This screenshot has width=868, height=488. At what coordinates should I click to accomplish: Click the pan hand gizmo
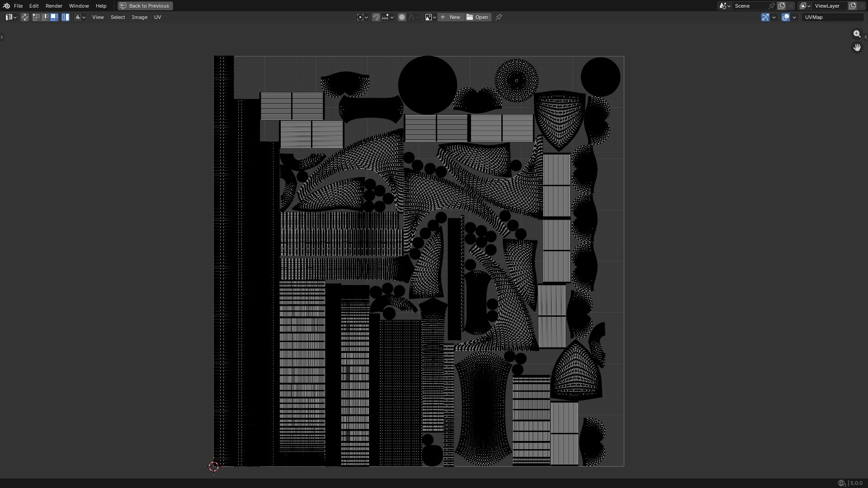857,47
